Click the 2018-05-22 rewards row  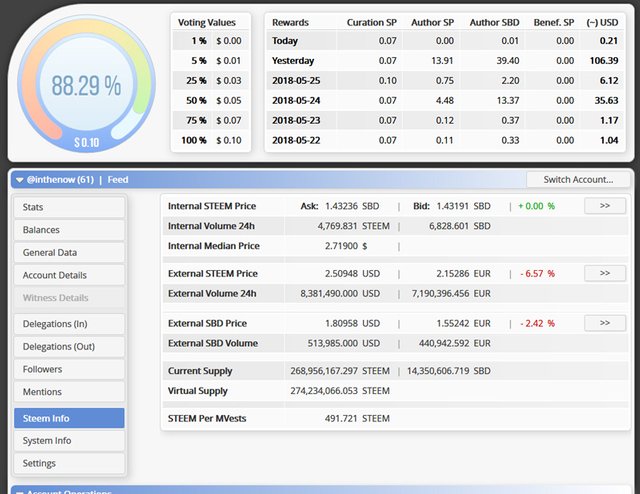pyautogui.click(x=445, y=140)
